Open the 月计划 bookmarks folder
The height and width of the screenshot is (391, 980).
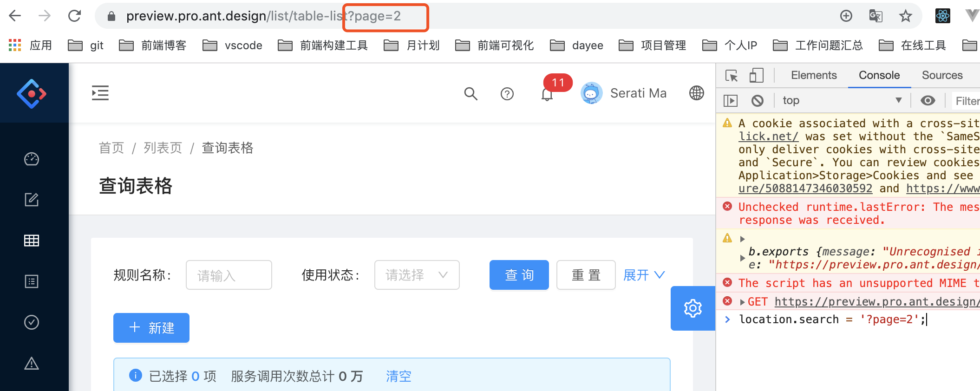click(412, 46)
